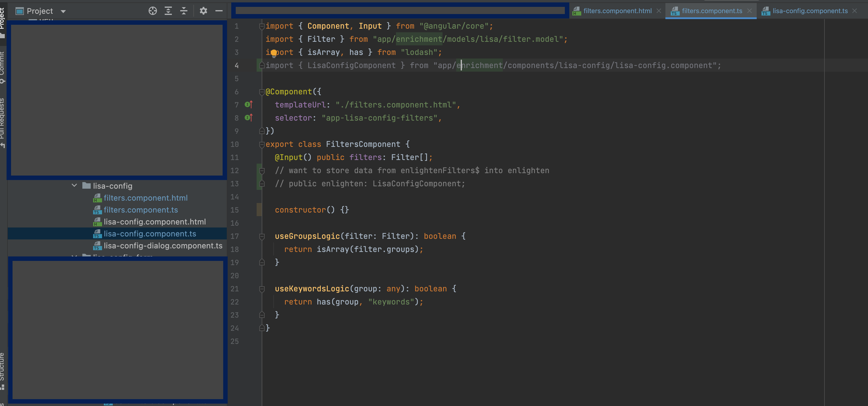Click the intention light bulb on line 3
The height and width of the screenshot is (406, 868).
pos(274,53)
